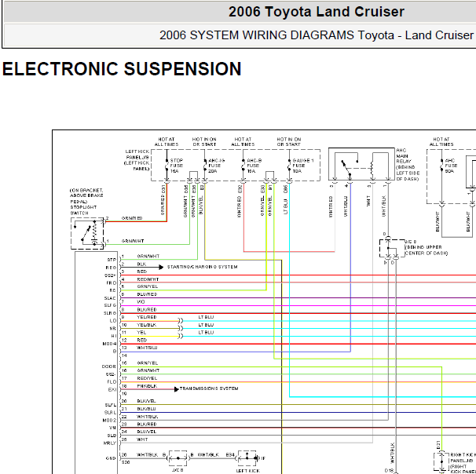Click the GAUGE 1 FUSE 10A label
476x474 pixels.
click(x=303, y=166)
